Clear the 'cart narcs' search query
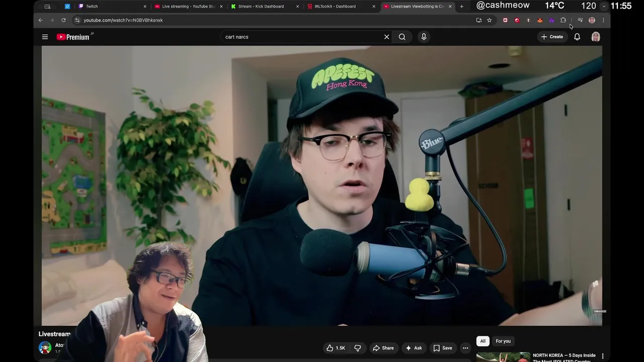Image resolution: width=644 pixels, height=362 pixels. (386, 37)
